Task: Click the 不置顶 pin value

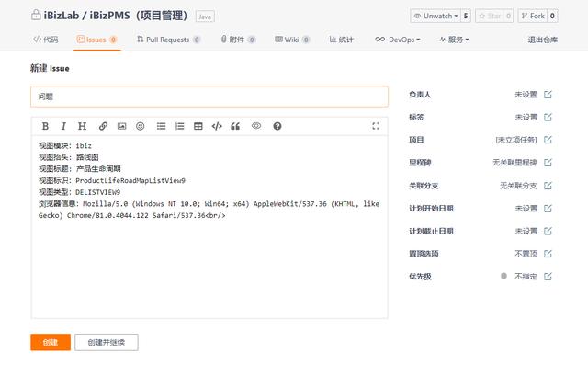Action: [x=526, y=254]
